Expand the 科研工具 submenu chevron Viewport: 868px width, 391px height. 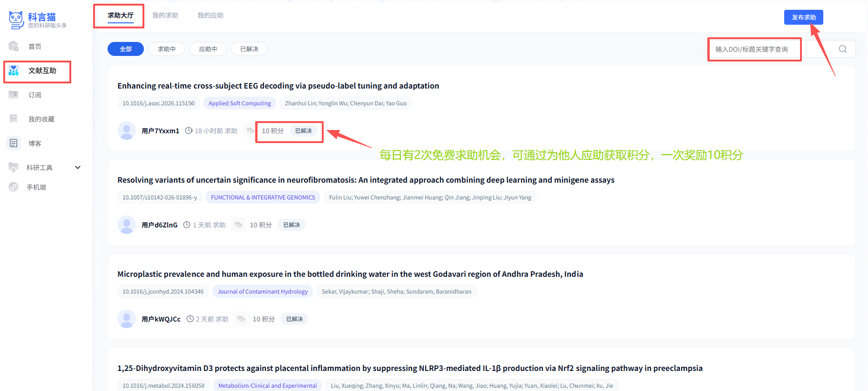78,167
